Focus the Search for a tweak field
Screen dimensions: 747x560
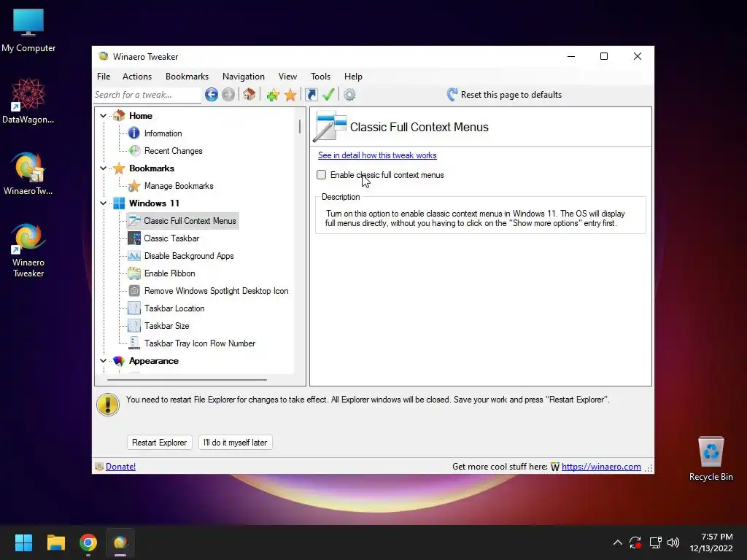click(x=147, y=95)
